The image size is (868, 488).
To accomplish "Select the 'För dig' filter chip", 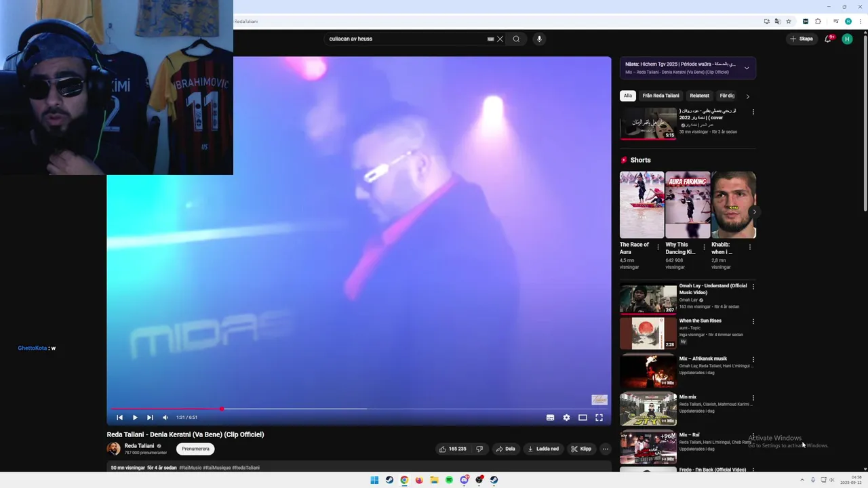I will tap(727, 96).
